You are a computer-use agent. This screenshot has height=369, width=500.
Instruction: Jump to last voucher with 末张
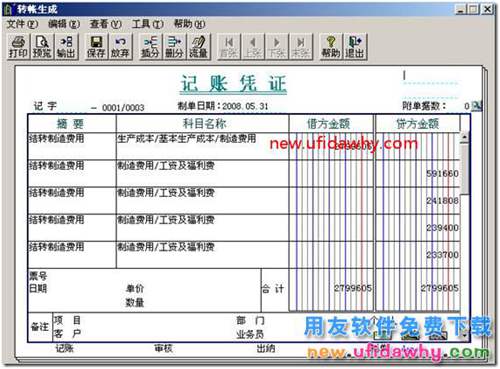tap(301, 47)
